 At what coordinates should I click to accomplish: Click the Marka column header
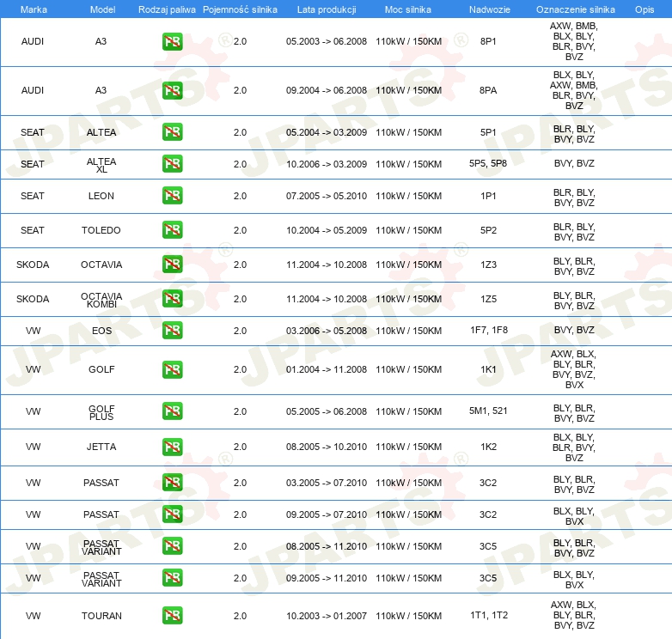point(34,9)
